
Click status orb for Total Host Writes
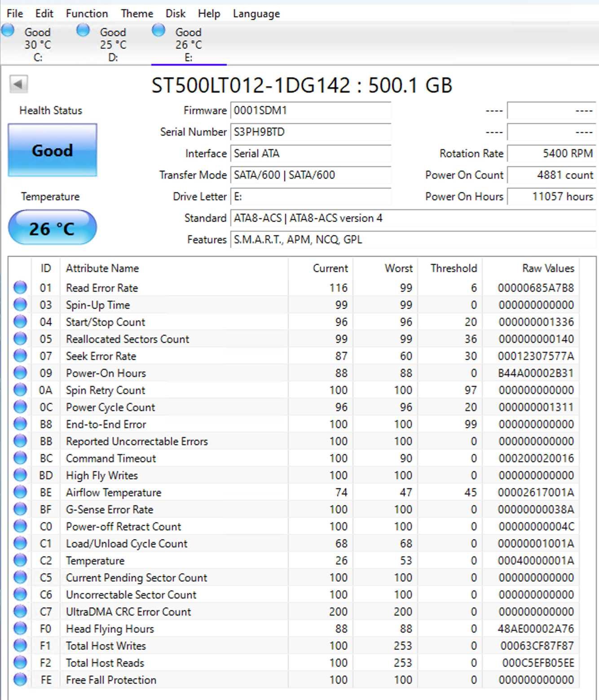coord(20,645)
